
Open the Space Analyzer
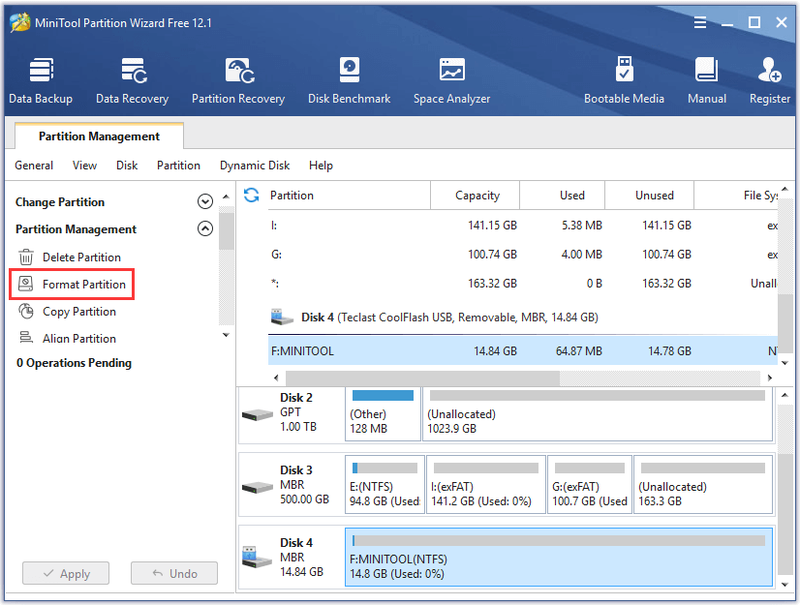click(x=452, y=81)
